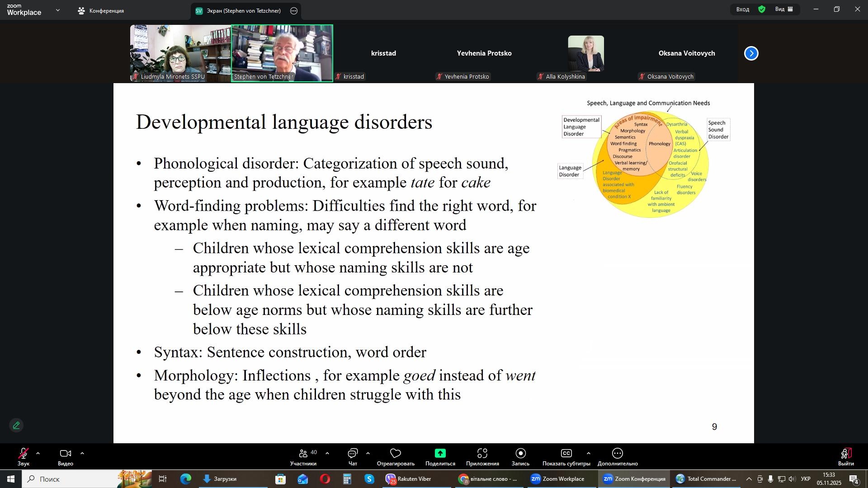The height and width of the screenshot is (488, 868).
Task: Show next participants with blue arrow
Action: click(x=751, y=53)
